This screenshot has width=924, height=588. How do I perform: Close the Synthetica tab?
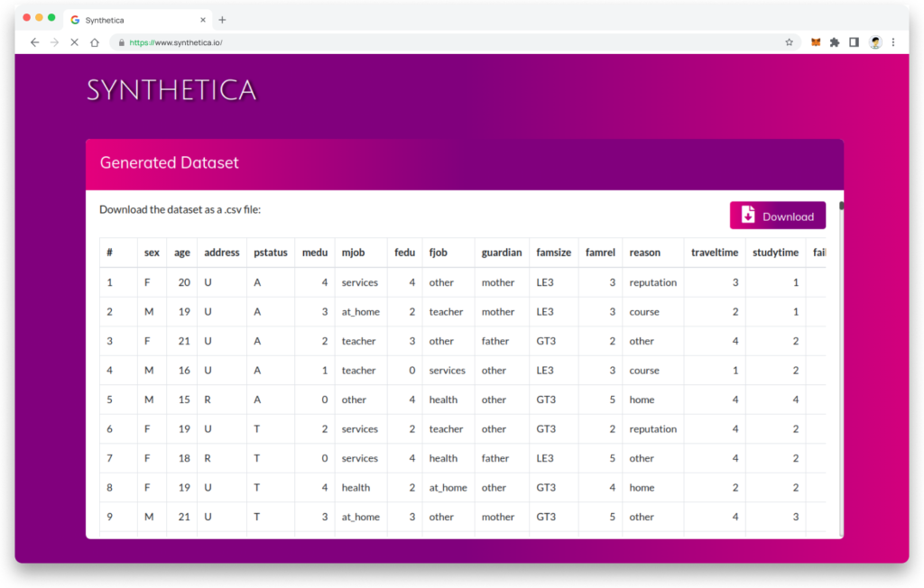(203, 20)
